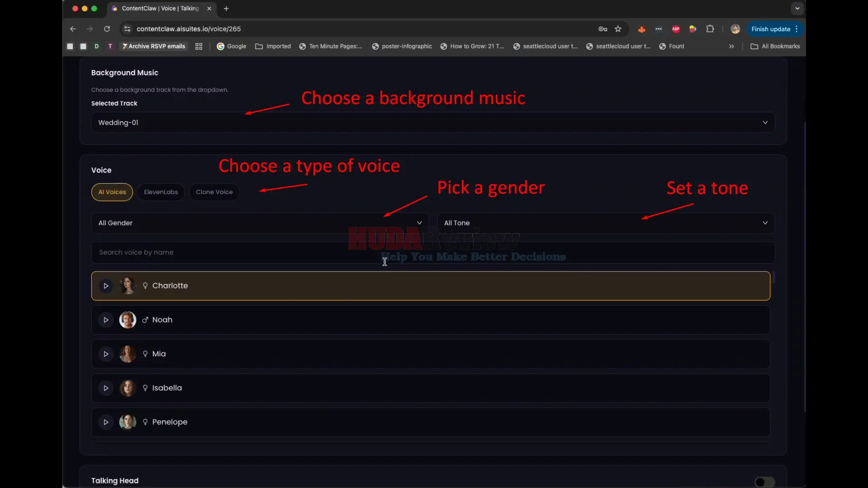Select the Clone Voice tab
Image resolution: width=868 pixels, height=488 pixels.
pos(214,192)
